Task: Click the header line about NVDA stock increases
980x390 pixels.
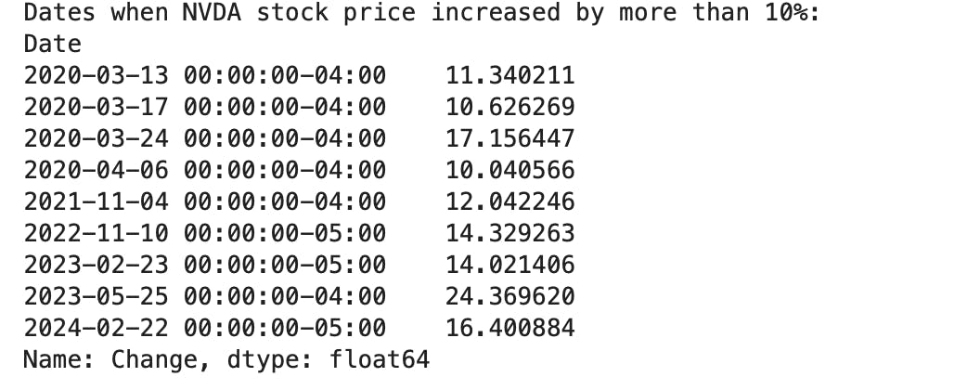Action: pos(421,13)
